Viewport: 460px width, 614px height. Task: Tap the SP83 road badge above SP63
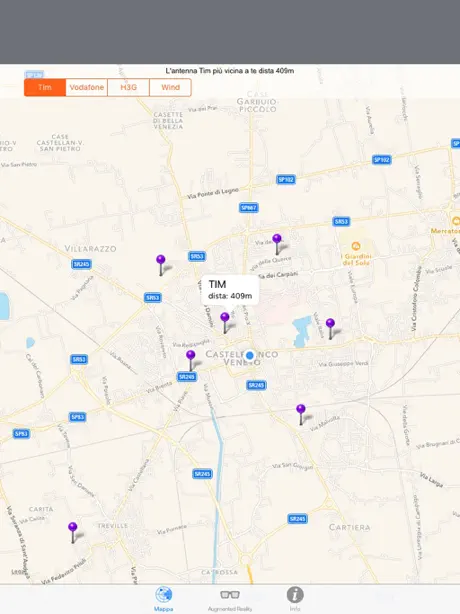(78, 417)
